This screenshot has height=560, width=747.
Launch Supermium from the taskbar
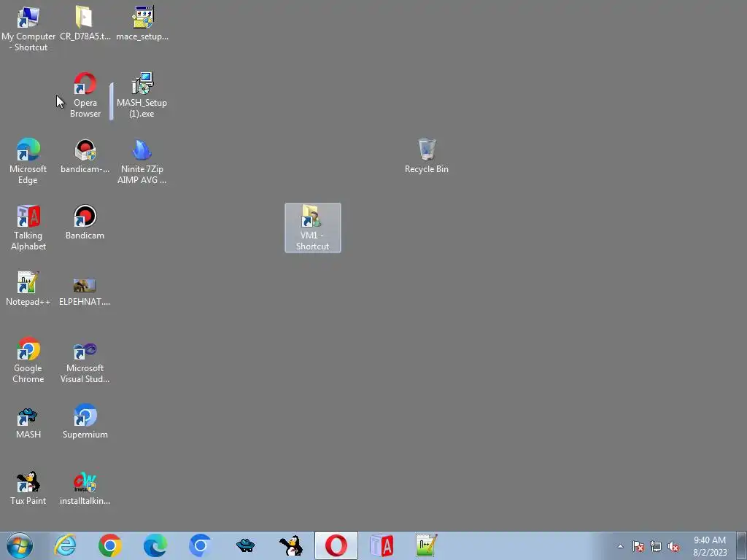click(x=200, y=545)
